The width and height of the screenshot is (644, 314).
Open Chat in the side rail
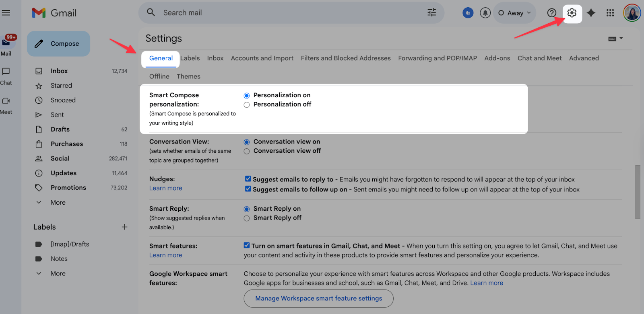click(x=6, y=76)
